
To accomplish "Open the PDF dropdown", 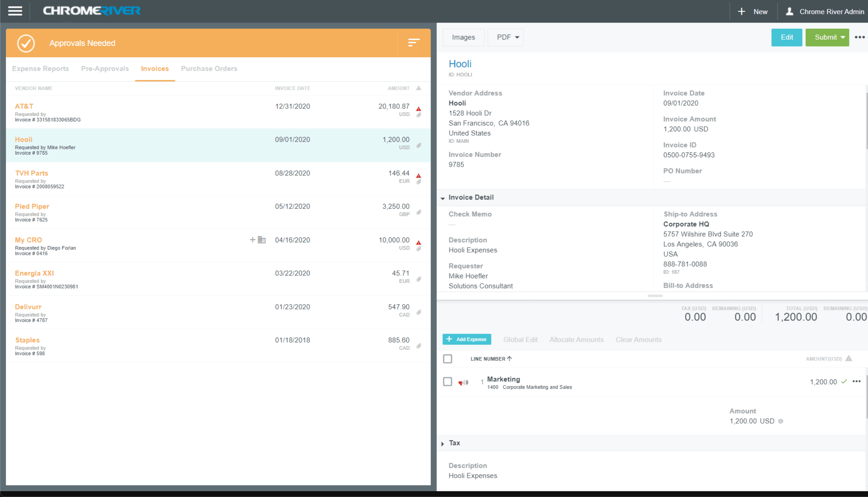I will [x=505, y=37].
